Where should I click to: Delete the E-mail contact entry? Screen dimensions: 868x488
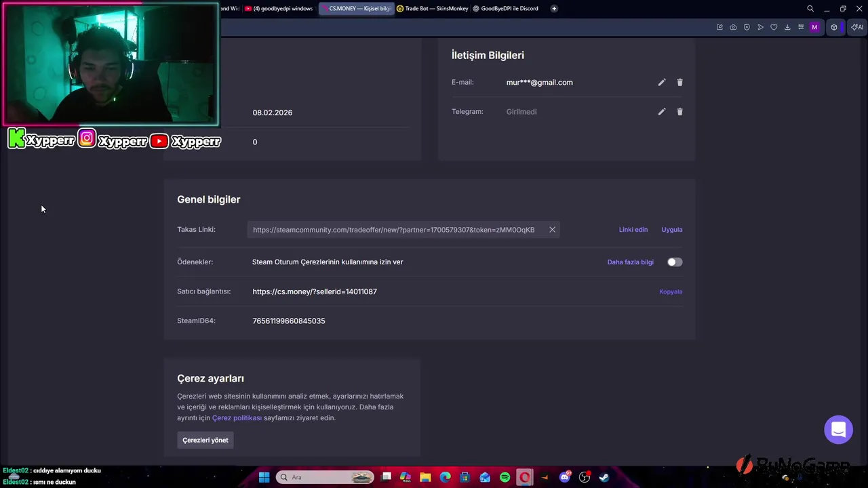tap(679, 83)
